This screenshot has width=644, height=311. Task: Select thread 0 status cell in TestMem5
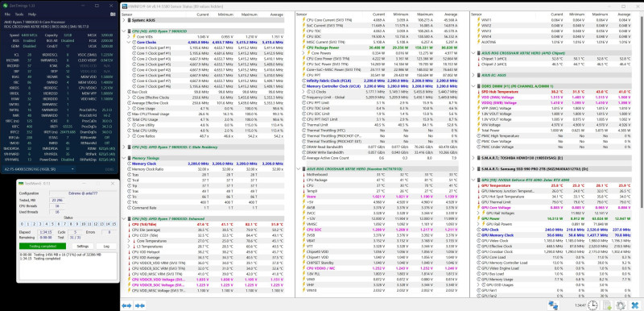pyautogui.click(x=23, y=224)
